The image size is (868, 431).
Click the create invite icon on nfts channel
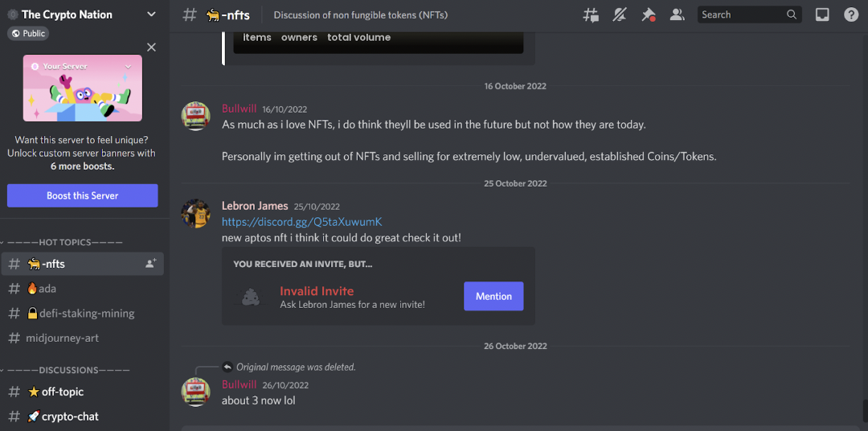pyautogui.click(x=150, y=264)
